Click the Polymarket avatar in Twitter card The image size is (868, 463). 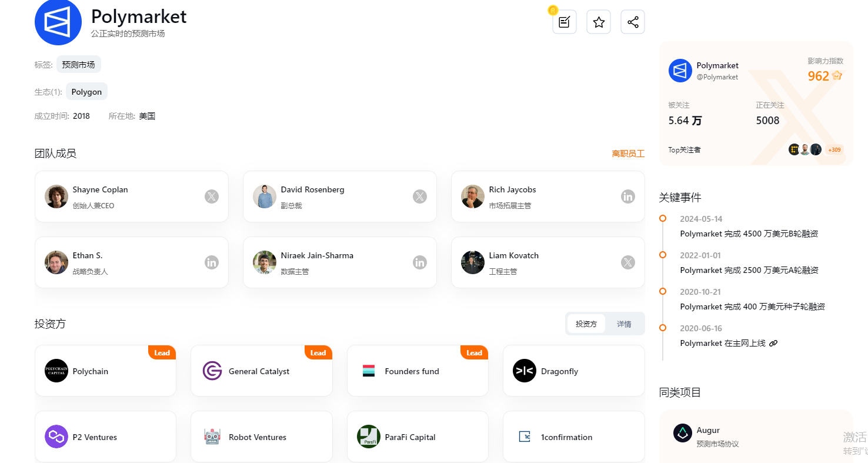(x=680, y=71)
